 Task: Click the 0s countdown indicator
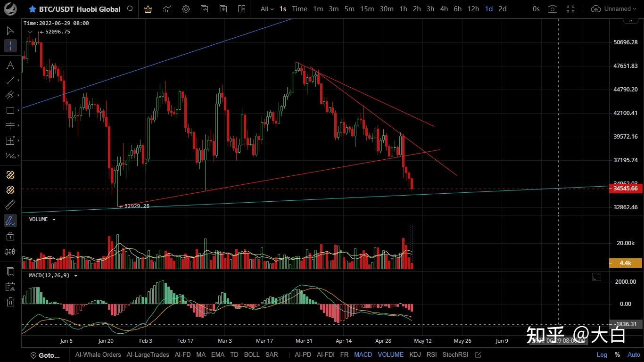click(x=536, y=9)
